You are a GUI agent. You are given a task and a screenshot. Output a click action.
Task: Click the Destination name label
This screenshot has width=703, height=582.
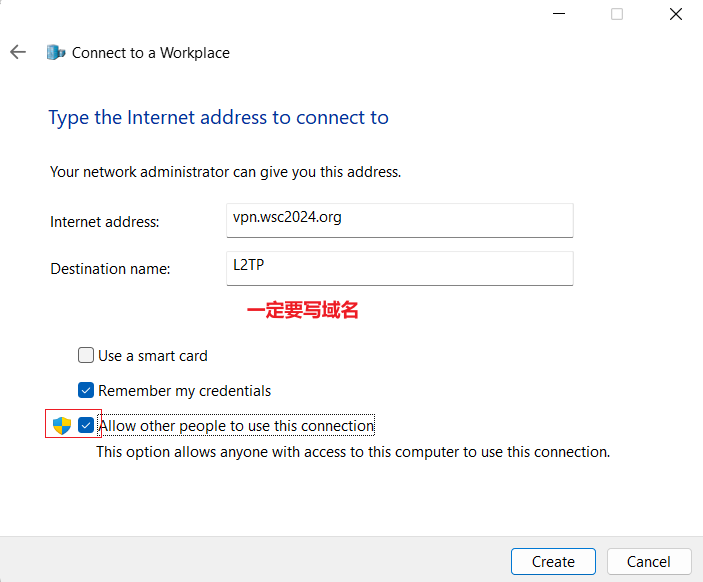(x=110, y=269)
